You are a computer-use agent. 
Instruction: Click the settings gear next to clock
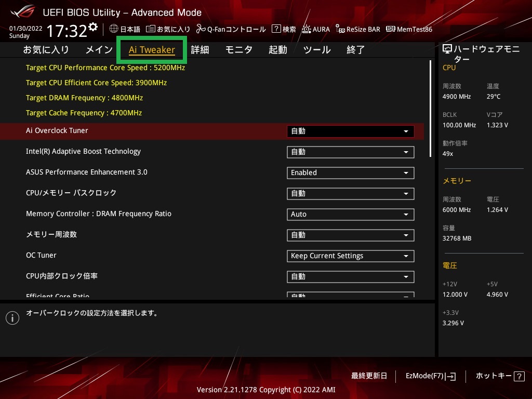(94, 27)
